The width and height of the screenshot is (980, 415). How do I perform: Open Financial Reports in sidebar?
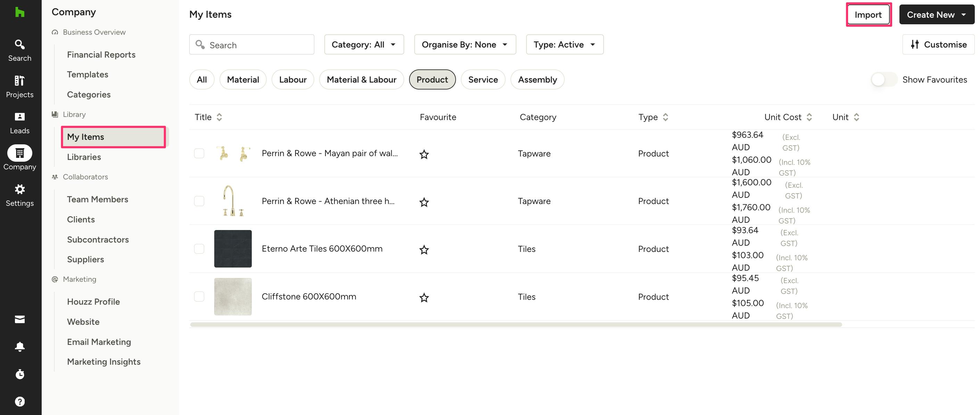101,54
